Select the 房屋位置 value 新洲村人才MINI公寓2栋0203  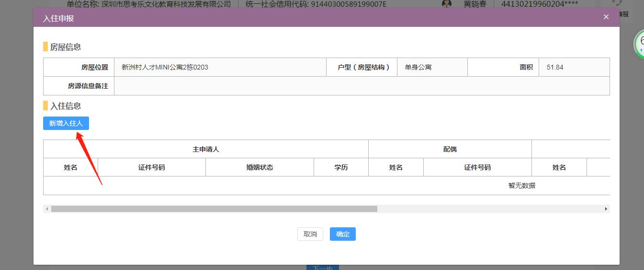click(165, 67)
